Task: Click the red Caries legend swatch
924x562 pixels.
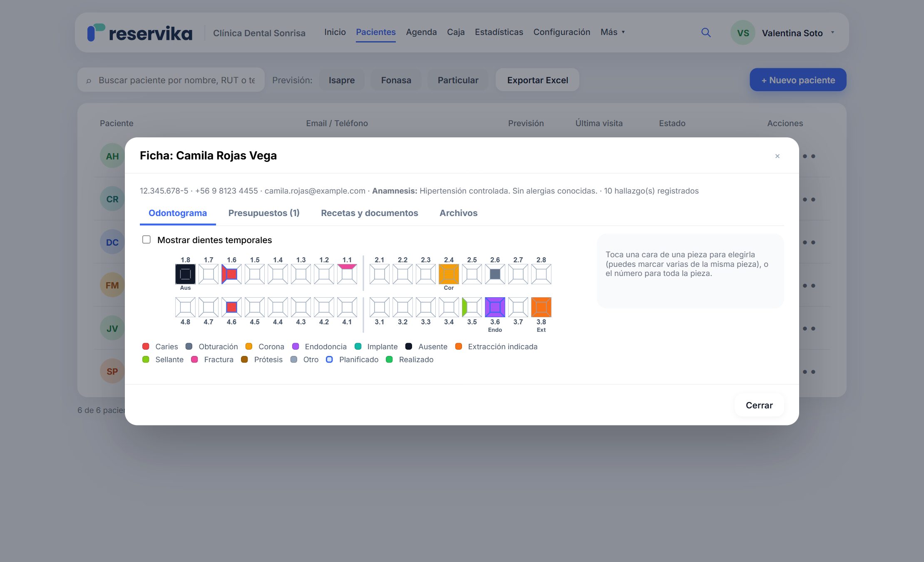Action: coord(146,346)
